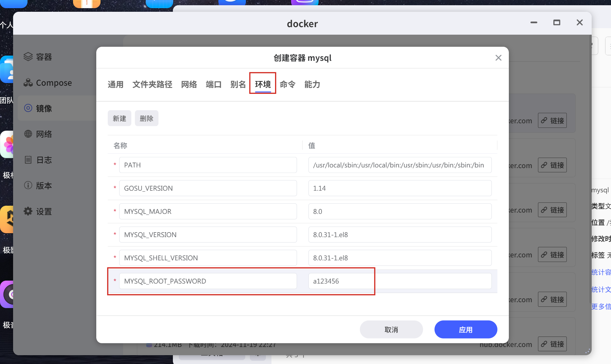Open the 日志 logs sidebar icon
This screenshot has width=611, height=364.
click(x=28, y=160)
